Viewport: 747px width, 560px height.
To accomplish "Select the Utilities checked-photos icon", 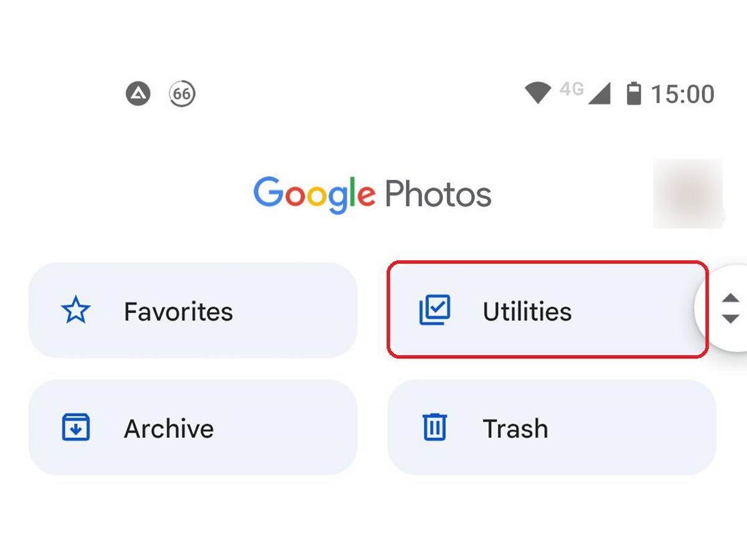I will click(x=435, y=310).
